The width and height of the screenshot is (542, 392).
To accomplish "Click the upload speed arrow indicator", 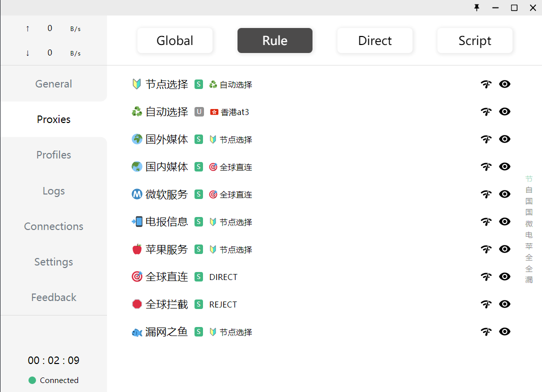I will pyautogui.click(x=27, y=28).
